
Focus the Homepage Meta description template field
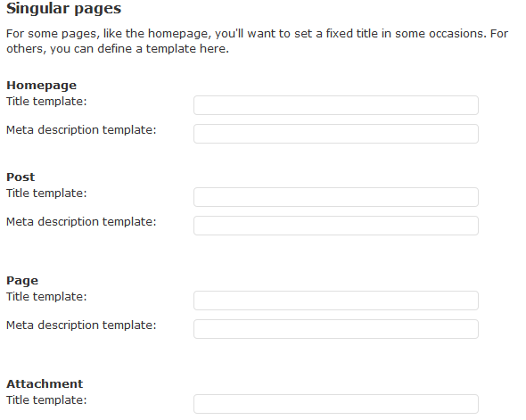336,134
